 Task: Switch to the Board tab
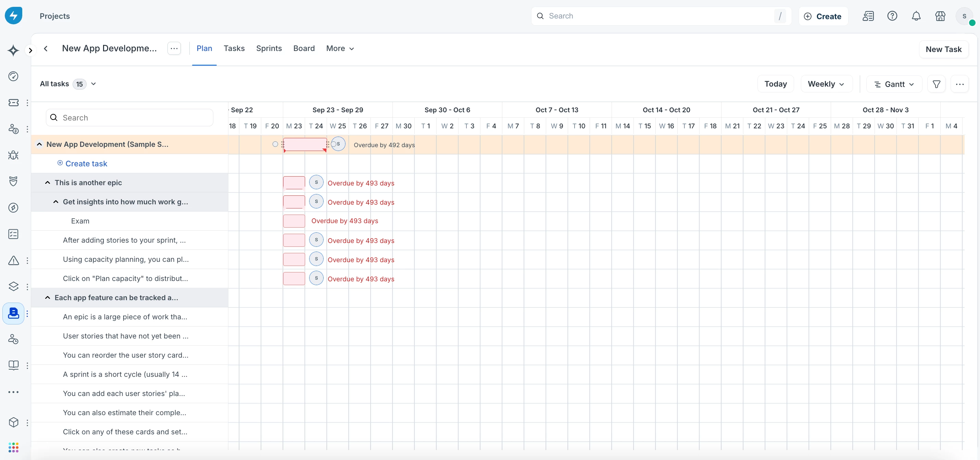coord(304,48)
